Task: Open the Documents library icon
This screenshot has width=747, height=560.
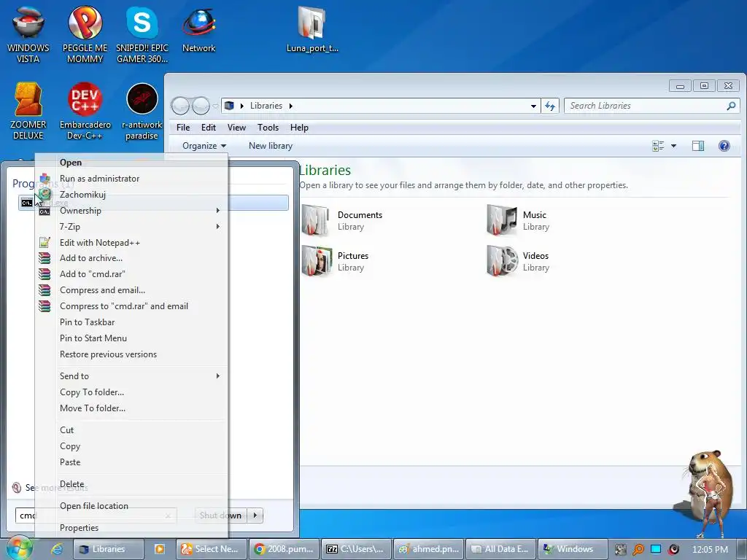Action: (316, 220)
